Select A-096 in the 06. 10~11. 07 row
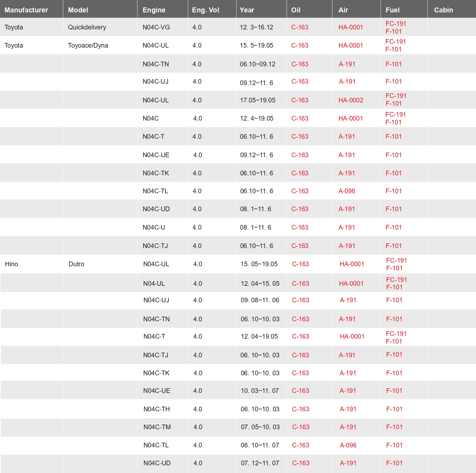This screenshot has height=473, width=476. click(348, 445)
